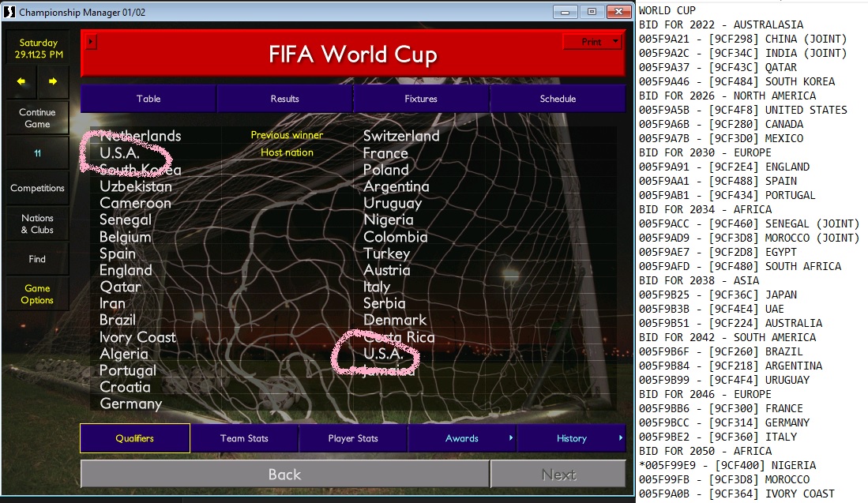Viewport: 868px width, 503px height.
Task: Switch to the Table tab
Action: [148, 99]
